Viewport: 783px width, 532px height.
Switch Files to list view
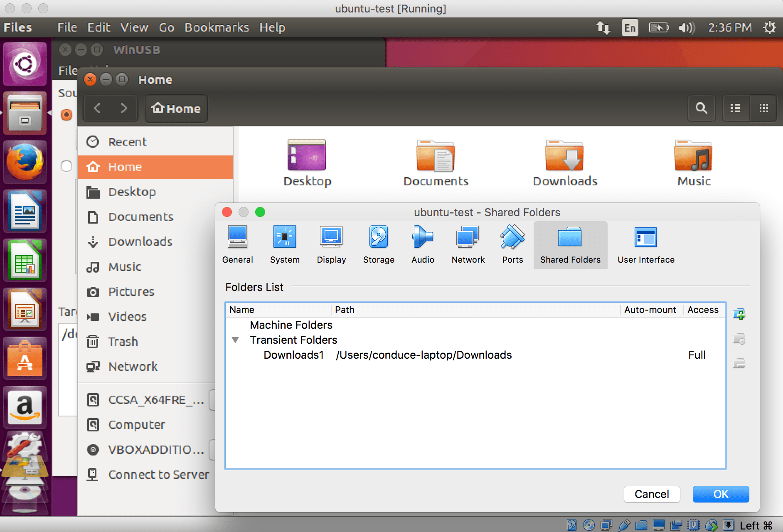click(736, 108)
